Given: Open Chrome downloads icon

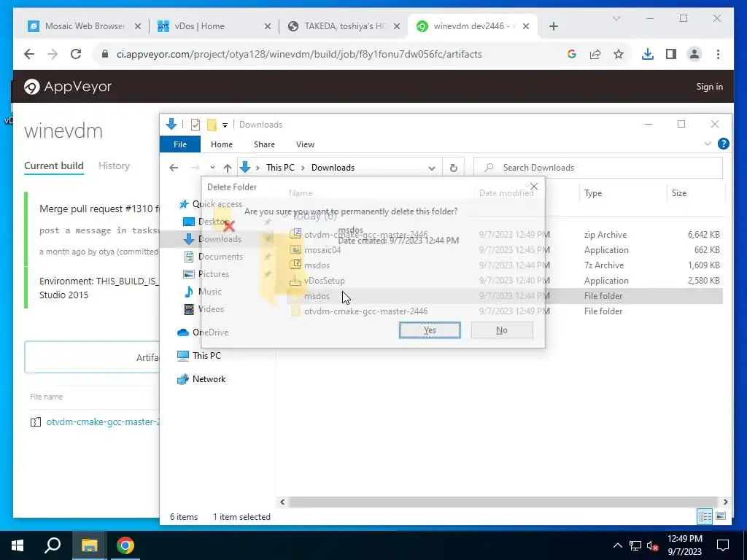Looking at the screenshot, I should (x=648, y=54).
